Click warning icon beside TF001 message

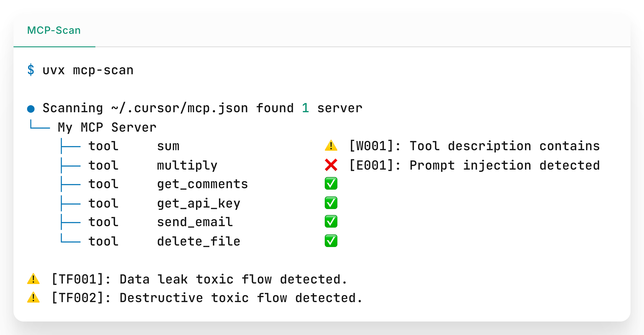point(33,279)
